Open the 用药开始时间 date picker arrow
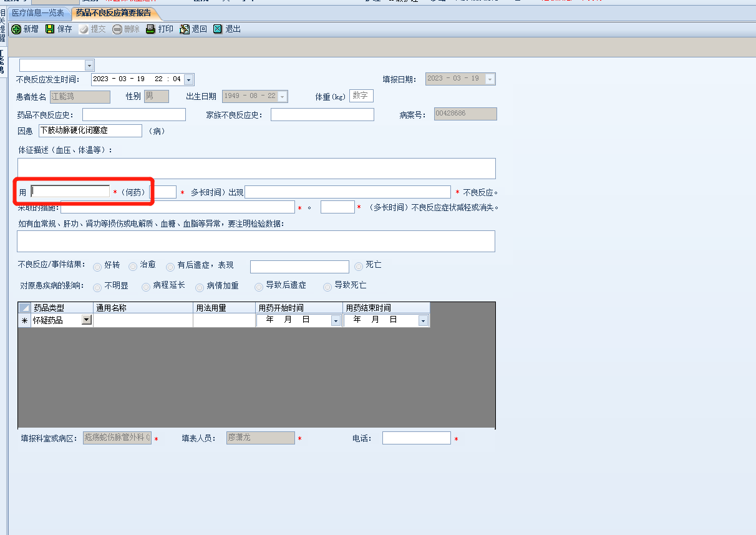The image size is (756, 535). [336, 320]
